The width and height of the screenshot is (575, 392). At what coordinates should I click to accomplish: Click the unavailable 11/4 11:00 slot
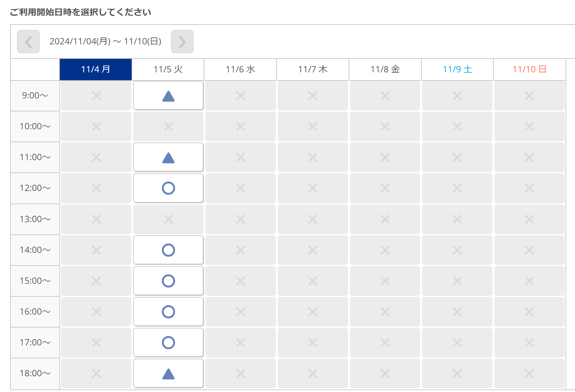(96, 157)
